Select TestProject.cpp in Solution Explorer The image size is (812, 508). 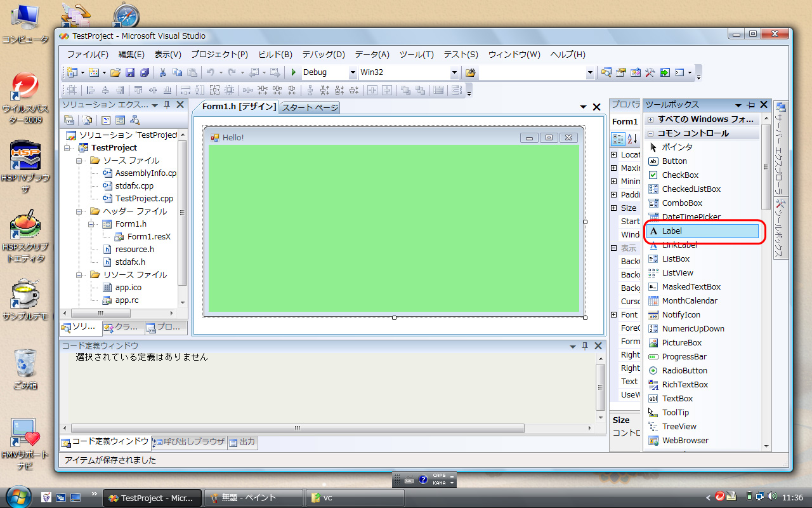[144, 199]
